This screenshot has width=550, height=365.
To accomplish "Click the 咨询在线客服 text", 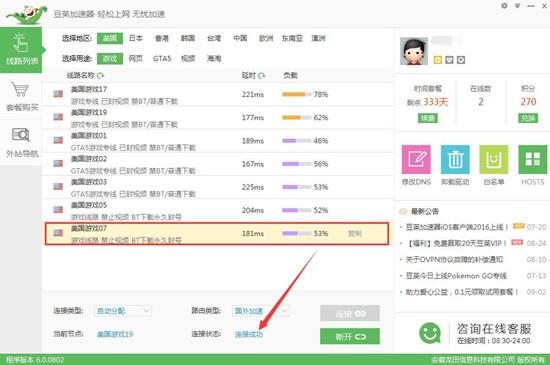I will pos(494,329).
